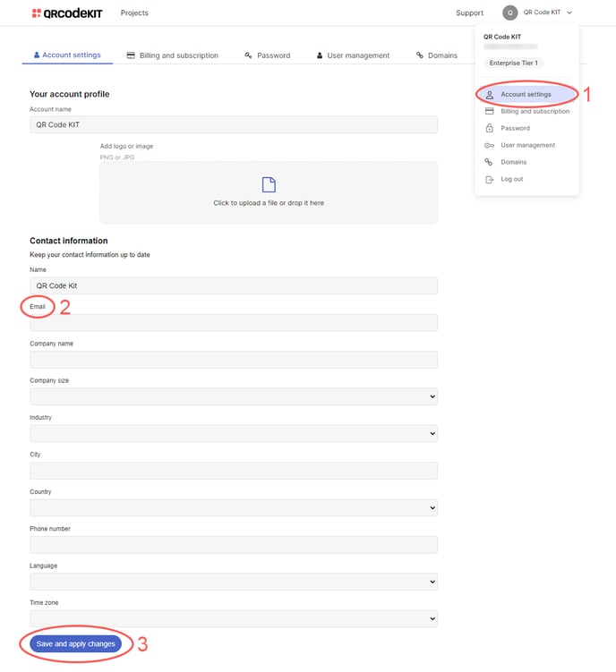Click the chain icon on Domains tab

coord(420,55)
